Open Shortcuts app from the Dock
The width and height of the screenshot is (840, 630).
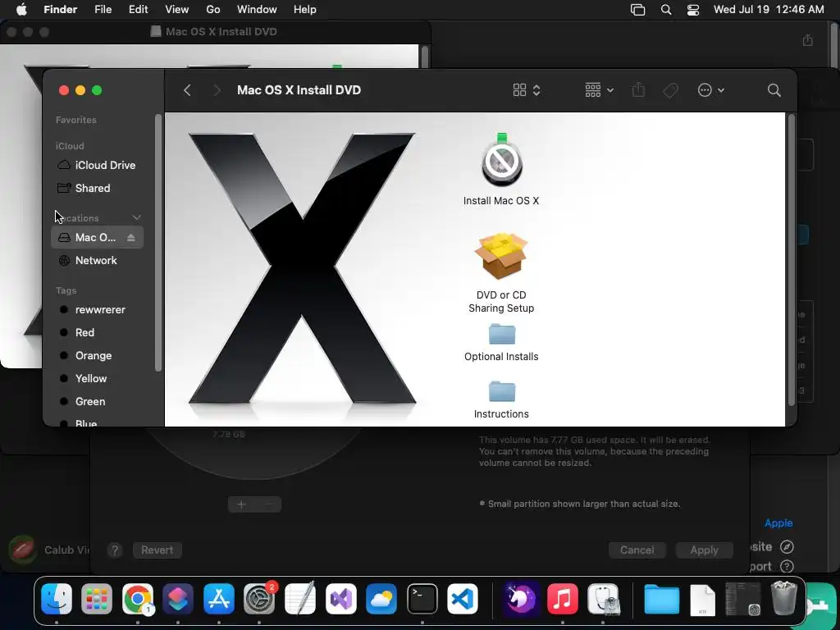coord(178,599)
